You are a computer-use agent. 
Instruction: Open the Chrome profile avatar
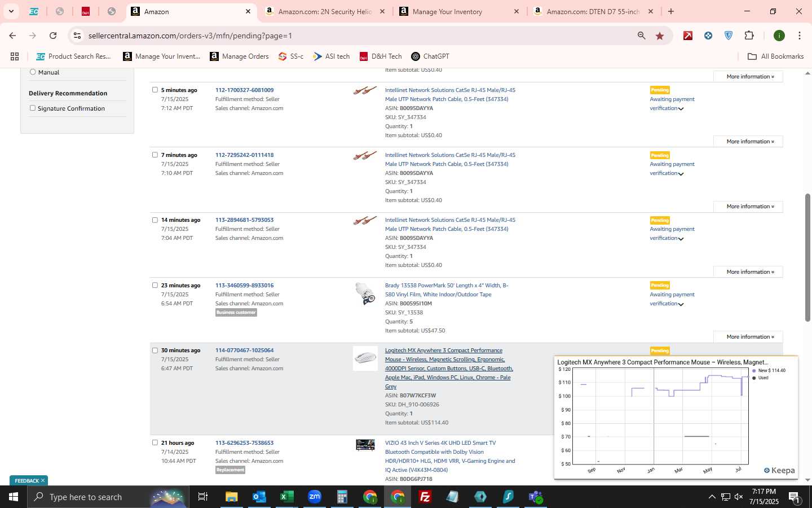[779, 36]
